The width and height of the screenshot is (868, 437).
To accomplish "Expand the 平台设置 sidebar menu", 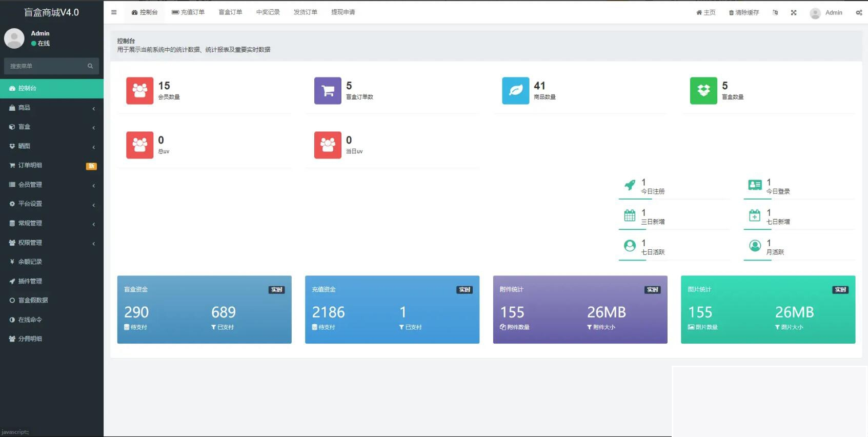I will point(51,204).
